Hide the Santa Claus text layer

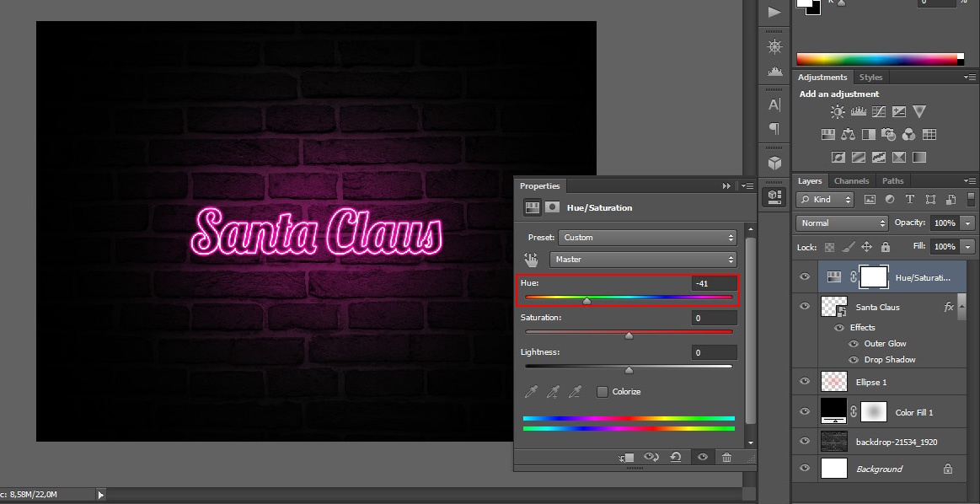point(805,308)
